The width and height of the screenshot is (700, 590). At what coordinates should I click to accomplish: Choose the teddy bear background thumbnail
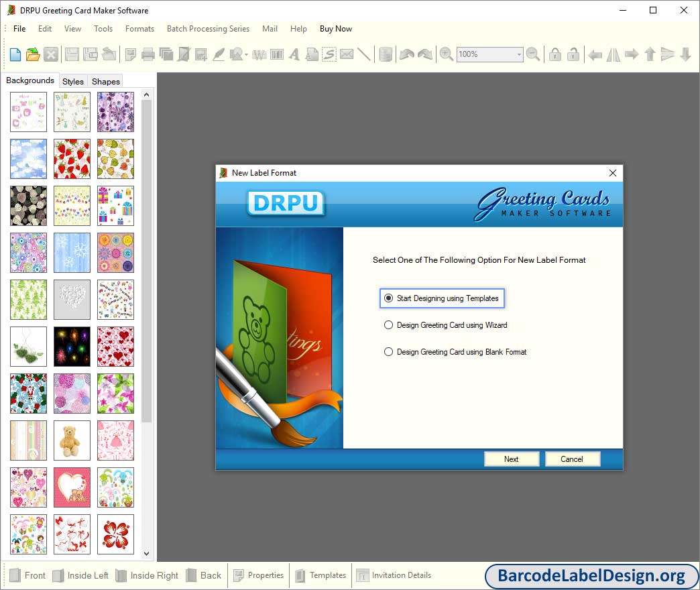click(72, 440)
